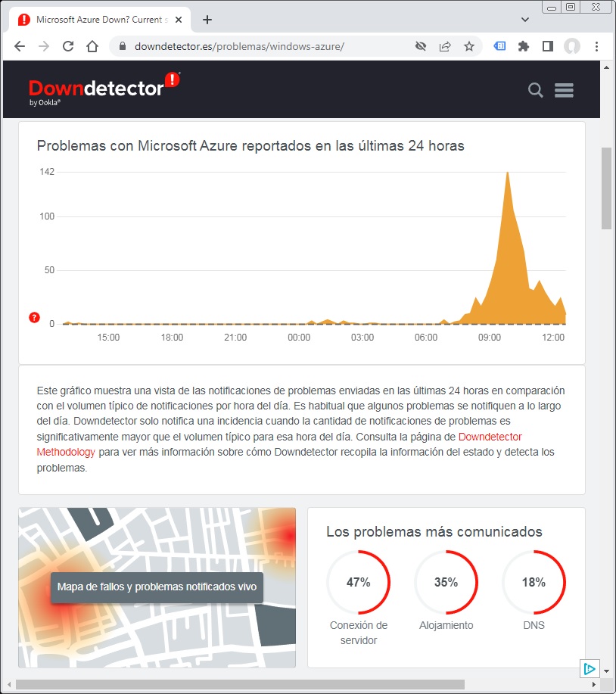Screen dimensions: 616x694
Task: Click the 35% Alojamiento gauge
Action: pos(446,582)
